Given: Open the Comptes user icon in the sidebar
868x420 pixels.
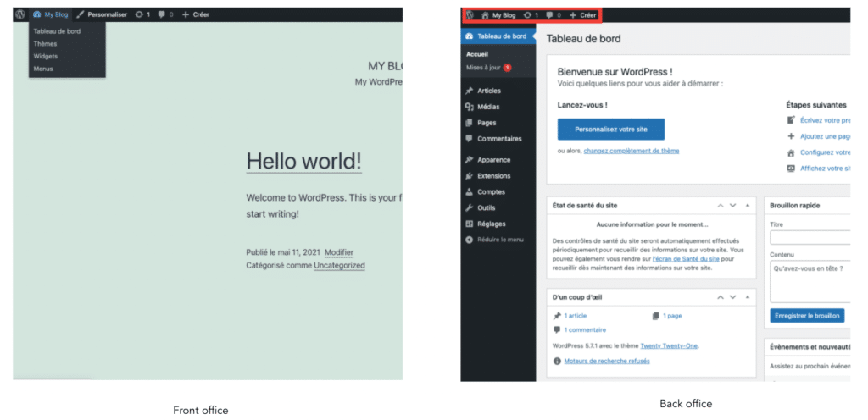Looking at the screenshot, I should tap(470, 191).
